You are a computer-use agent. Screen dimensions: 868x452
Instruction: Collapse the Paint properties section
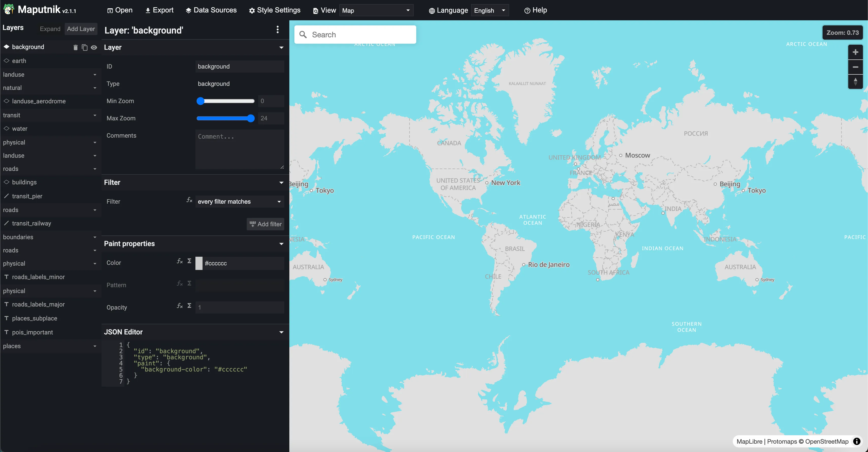[281, 244]
